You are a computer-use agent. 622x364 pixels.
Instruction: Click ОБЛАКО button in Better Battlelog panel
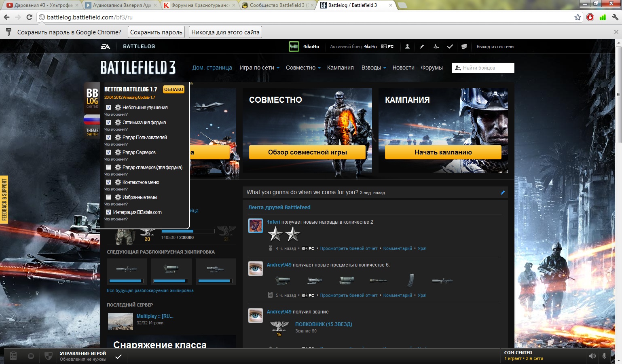pyautogui.click(x=173, y=89)
